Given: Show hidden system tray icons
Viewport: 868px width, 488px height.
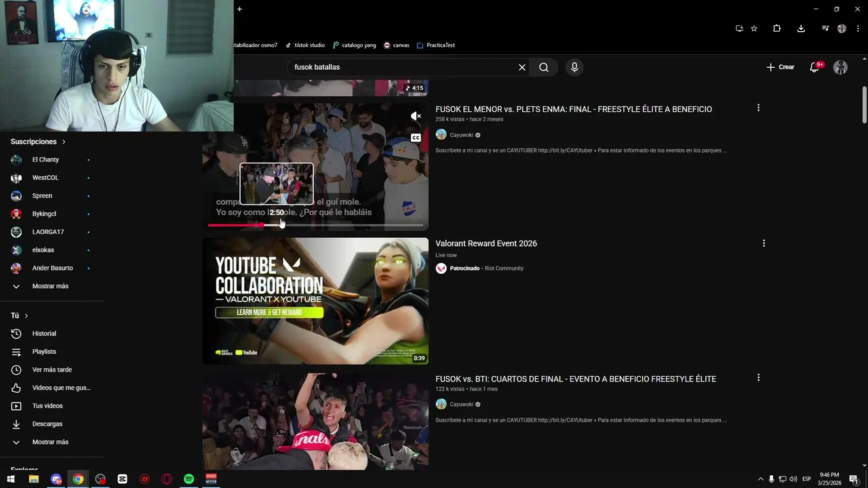Looking at the screenshot, I should (760, 479).
